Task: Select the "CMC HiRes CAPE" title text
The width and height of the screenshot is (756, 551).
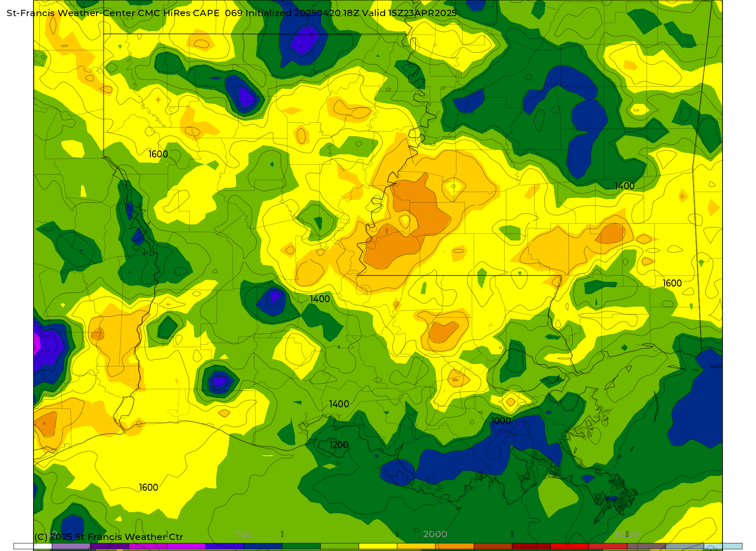Action: coord(178,13)
